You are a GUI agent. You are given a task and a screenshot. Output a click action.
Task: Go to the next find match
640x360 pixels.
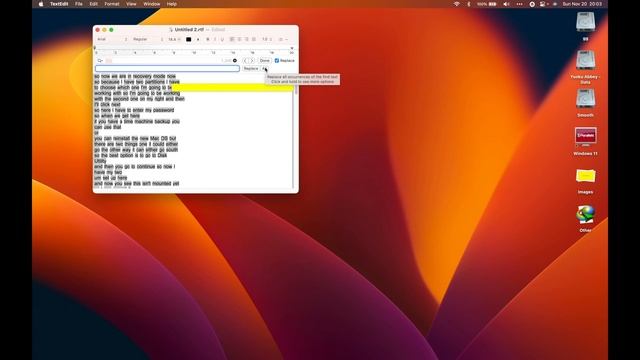pyautogui.click(x=252, y=60)
